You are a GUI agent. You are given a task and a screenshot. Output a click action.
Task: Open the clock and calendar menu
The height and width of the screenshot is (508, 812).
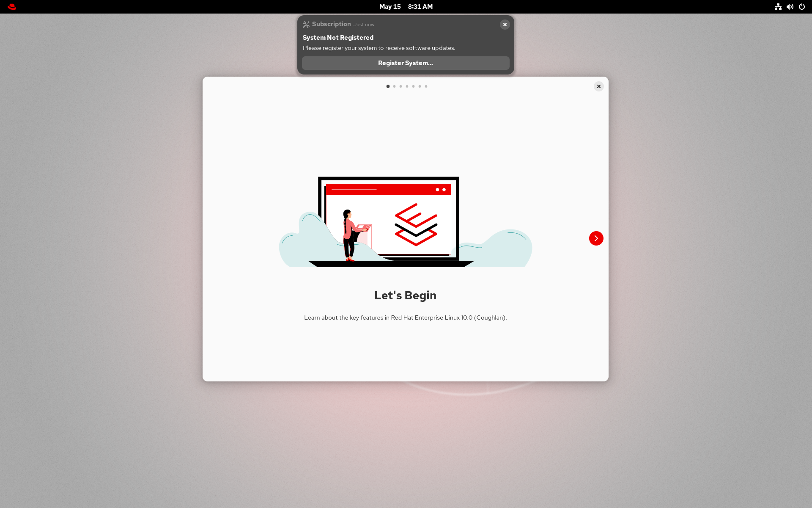point(406,7)
